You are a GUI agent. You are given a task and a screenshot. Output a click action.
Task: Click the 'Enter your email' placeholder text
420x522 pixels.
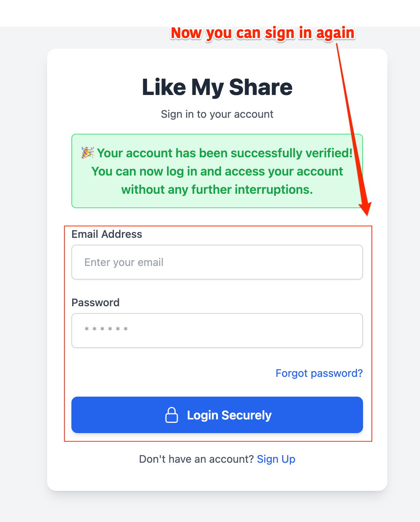(123, 262)
